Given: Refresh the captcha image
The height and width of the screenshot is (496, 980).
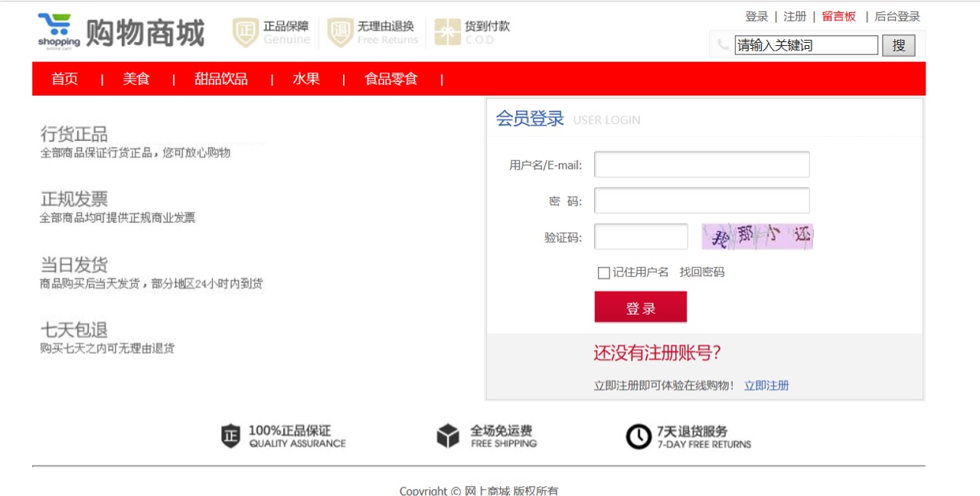Looking at the screenshot, I should pos(757,237).
